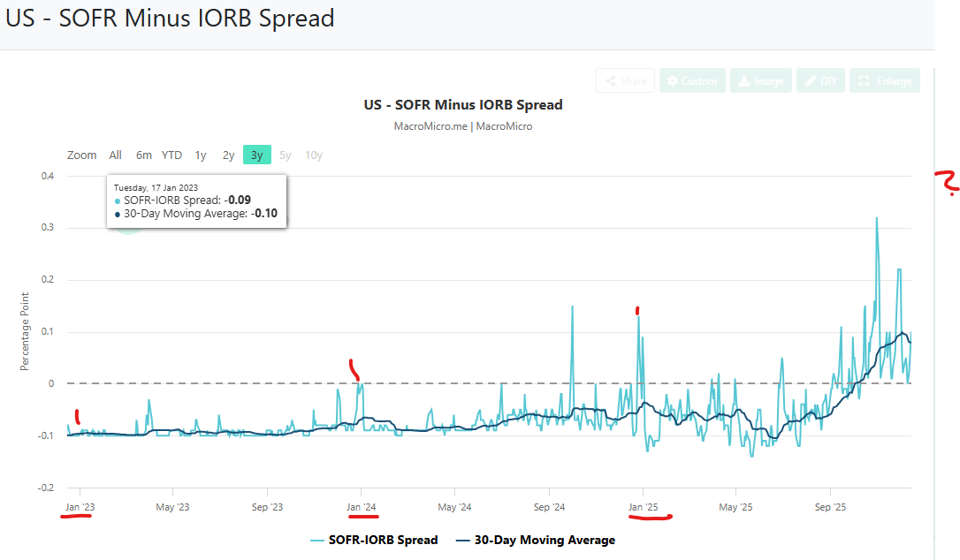The image size is (960, 560).
Task: Enlarge chart with the fullscreen icon
Action: coord(865,81)
